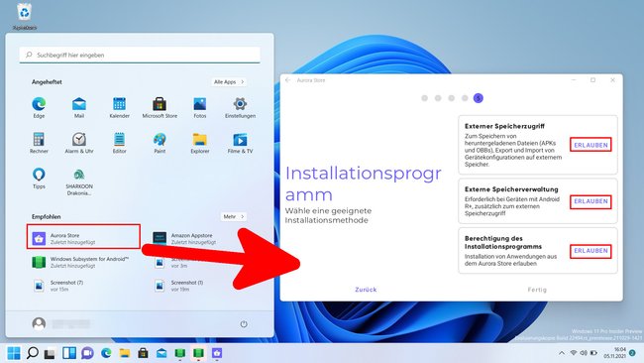Expand hidden tray icons chevron
644x363 pixels.
[x=562, y=353]
